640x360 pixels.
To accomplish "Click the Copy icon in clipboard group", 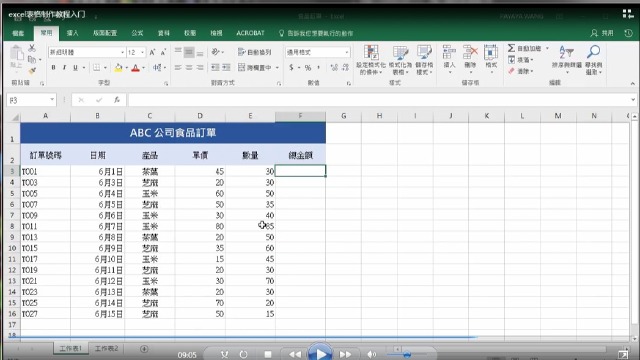I will 32,60.
